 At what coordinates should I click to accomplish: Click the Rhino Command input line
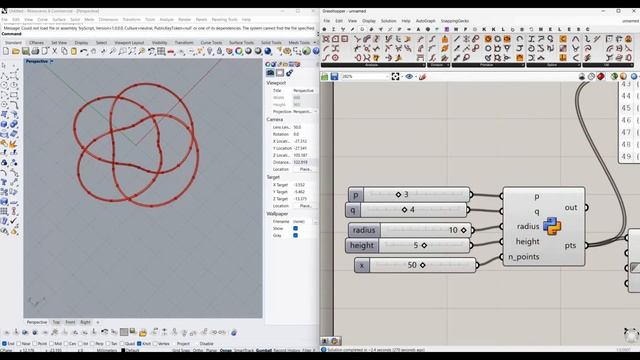(159, 34)
